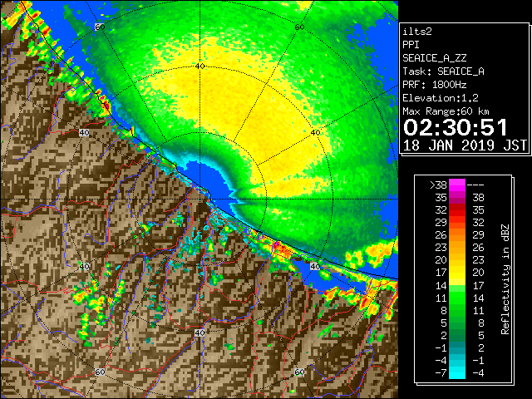Click the ">38" legend label

[x=438, y=185]
